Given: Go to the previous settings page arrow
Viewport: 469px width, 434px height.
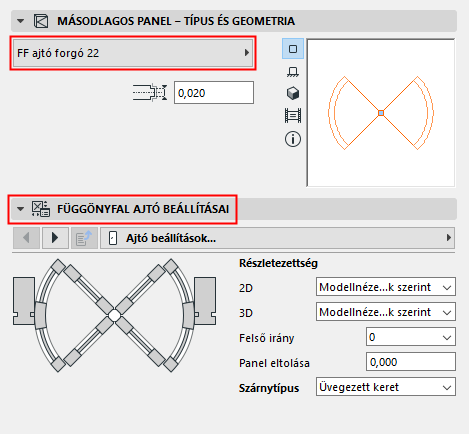Looking at the screenshot, I should pyautogui.click(x=26, y=238).
